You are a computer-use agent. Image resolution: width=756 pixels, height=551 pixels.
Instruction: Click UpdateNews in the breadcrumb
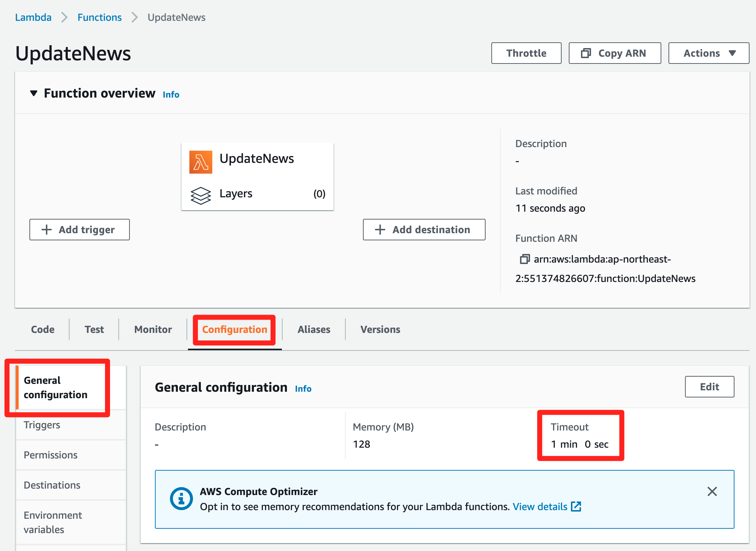176,17
